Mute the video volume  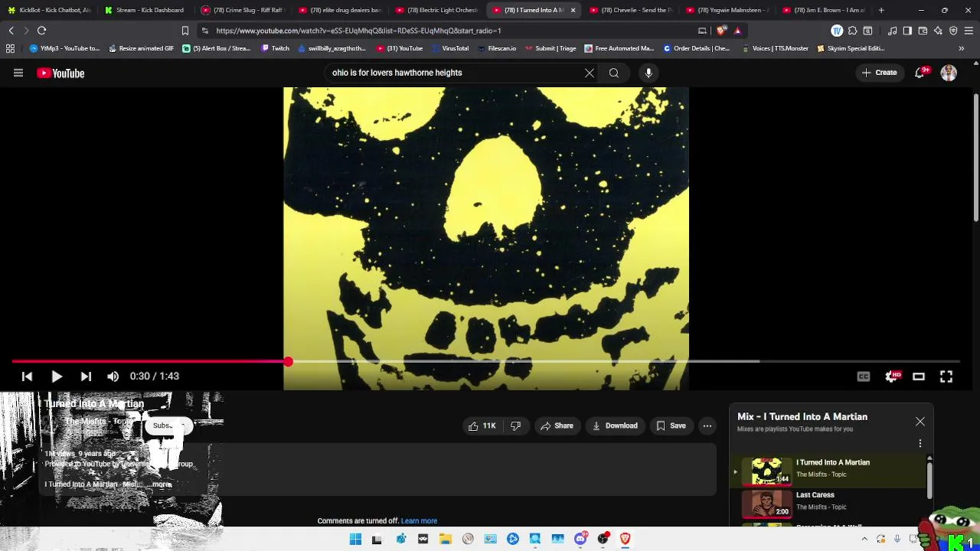click(113, 376)
